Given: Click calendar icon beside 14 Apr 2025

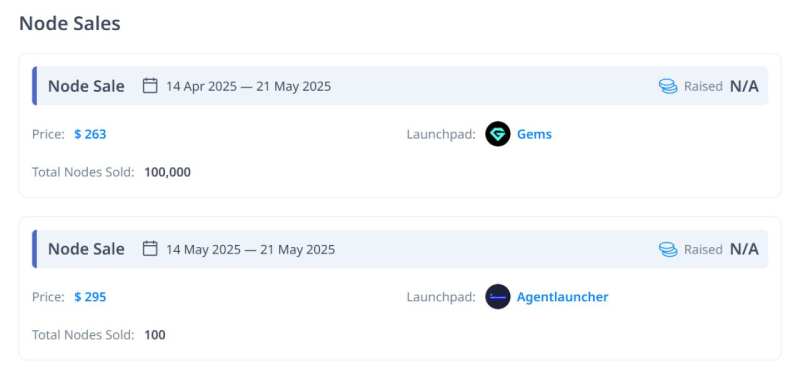Looking at the screenshot, I should coord(149,86).
